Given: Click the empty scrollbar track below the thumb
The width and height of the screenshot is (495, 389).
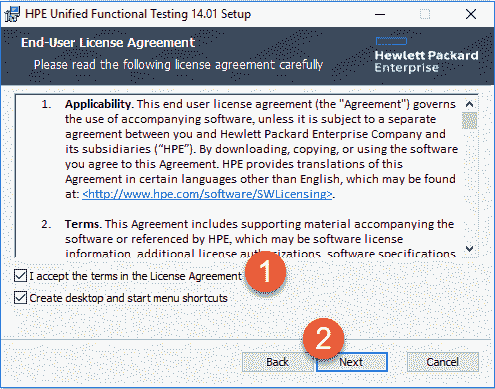Looking at the screenshot, I should point(469,185).
